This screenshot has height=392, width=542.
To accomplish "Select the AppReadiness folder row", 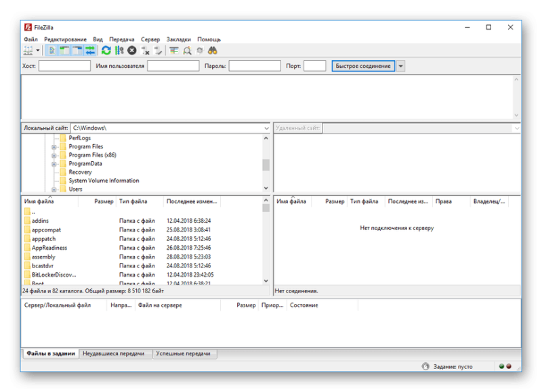I will [x=142, y=248].
